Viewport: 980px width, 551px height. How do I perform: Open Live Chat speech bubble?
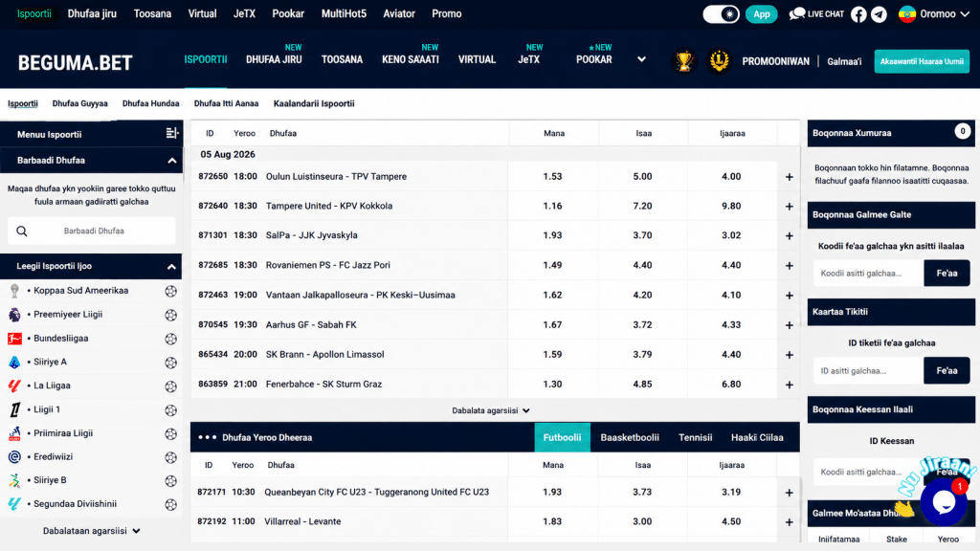coord(797,13)
